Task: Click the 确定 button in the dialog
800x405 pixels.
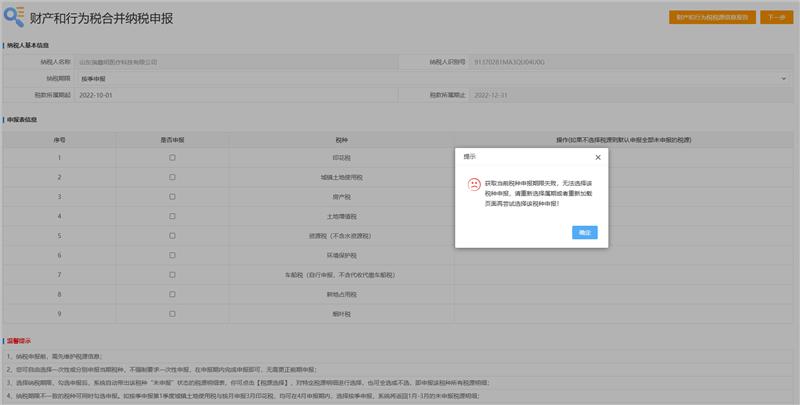Action: 585,232
